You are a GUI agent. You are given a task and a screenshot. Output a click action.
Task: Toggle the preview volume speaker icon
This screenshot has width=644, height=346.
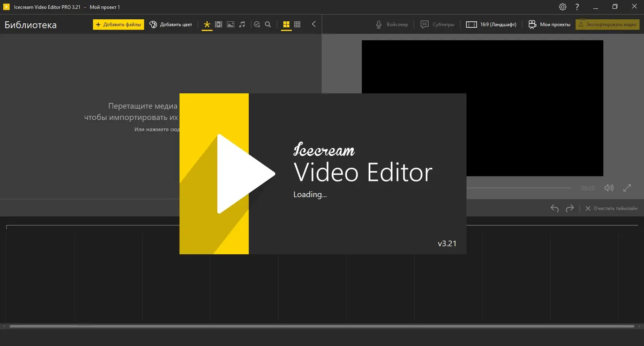click(609, 188)
